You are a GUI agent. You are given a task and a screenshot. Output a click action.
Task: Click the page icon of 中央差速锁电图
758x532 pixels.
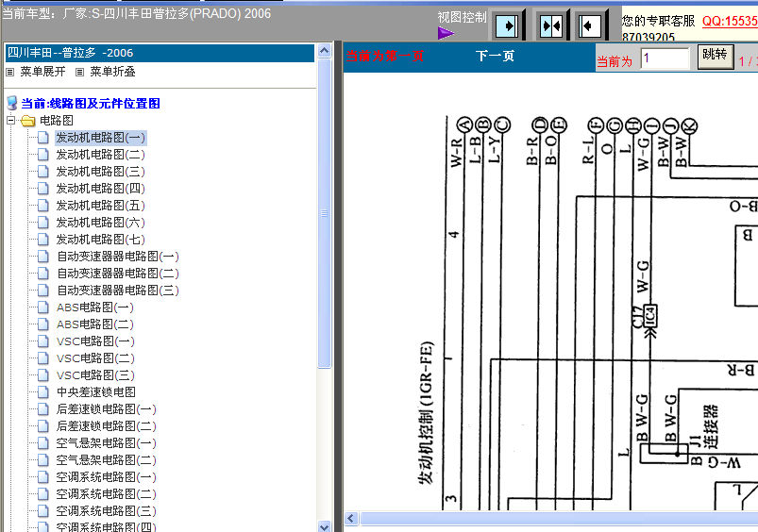[x=43, y=391]
